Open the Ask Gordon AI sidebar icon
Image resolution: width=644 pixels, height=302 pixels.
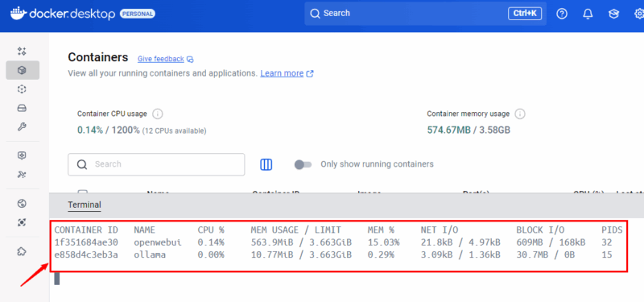[23, 52]
